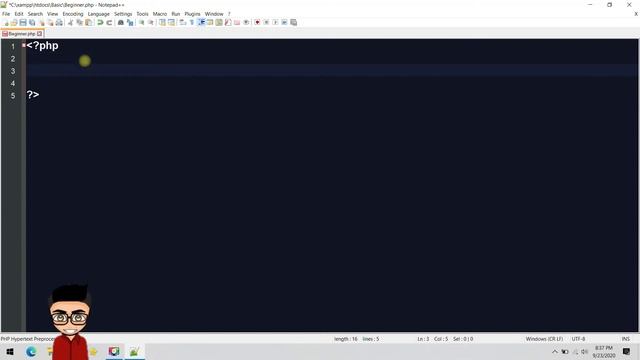Open the File menu
This screenshot has width=640, height=360.
[x=6, y=14]
